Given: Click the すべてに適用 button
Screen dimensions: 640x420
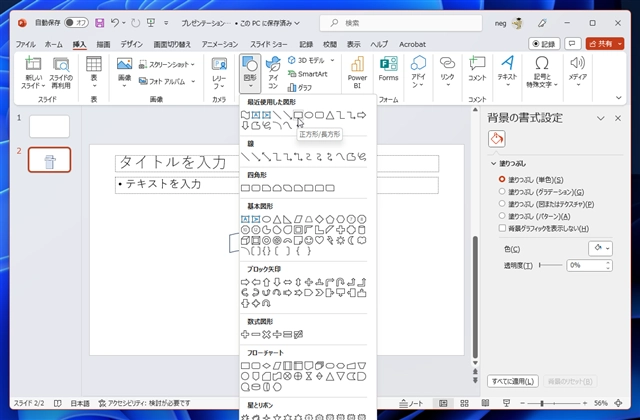Looking at the screenshot, I should [513, 382].
